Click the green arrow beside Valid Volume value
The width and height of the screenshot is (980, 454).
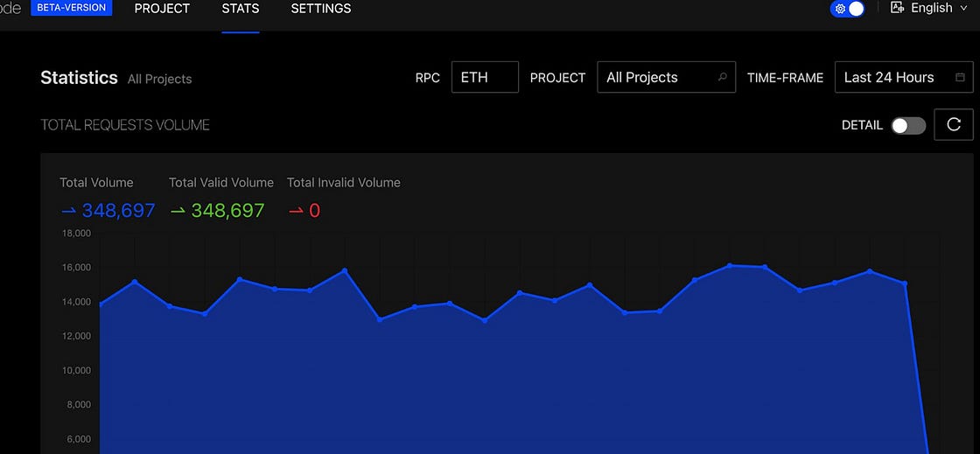178,211
